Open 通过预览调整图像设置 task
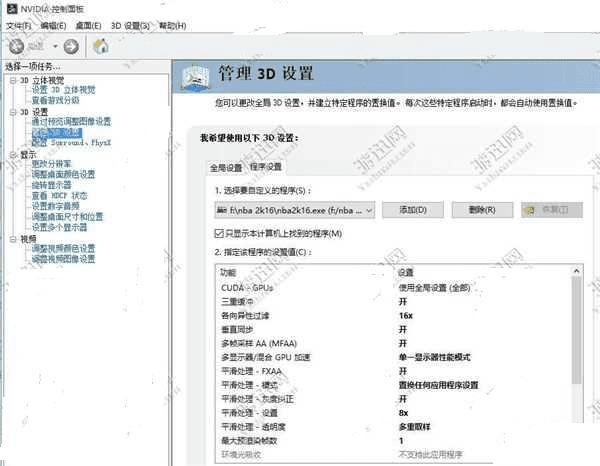This screenshot has width=600, height=466. pyautogui.click(x=71, y=122)
